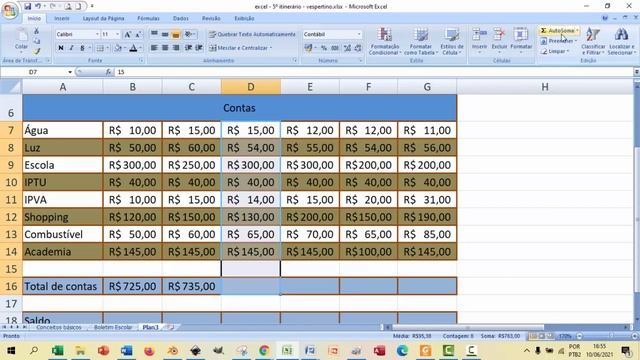
Task: Apply thousands separator style
Action: tap(335, 48)
